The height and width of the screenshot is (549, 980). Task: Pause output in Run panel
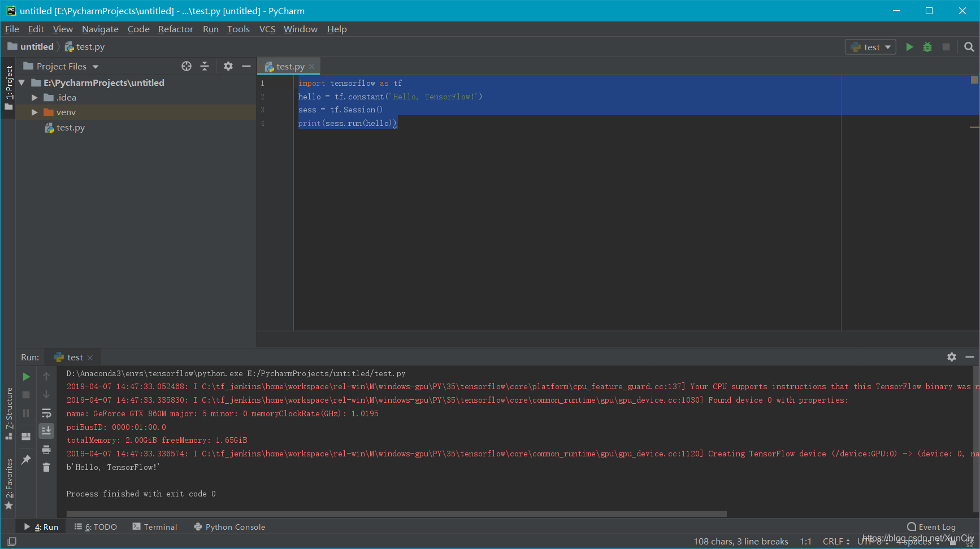(26, 413)
